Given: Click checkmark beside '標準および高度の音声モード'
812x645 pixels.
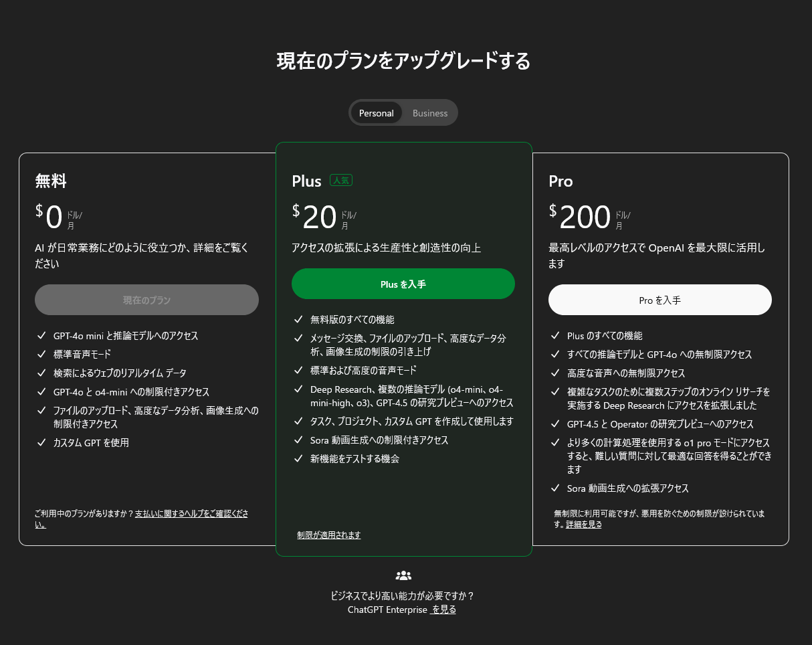Looking at the screenshot, I should [x=298, y=371].
